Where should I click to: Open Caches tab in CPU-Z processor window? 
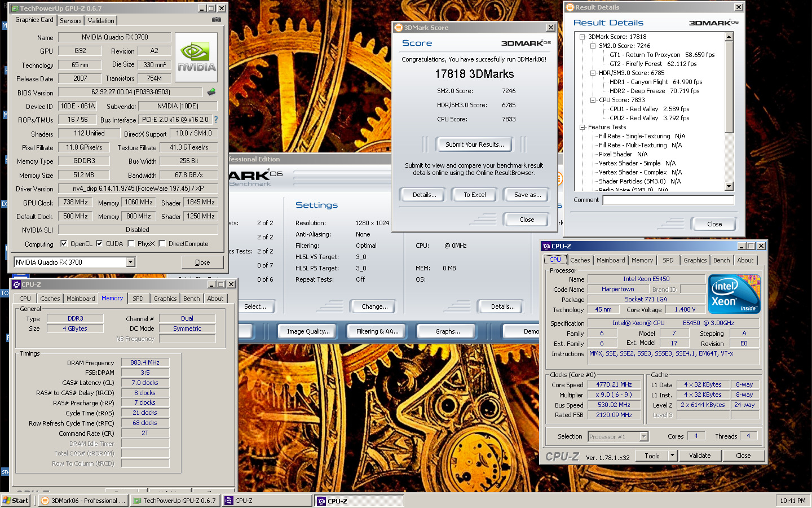580,260
